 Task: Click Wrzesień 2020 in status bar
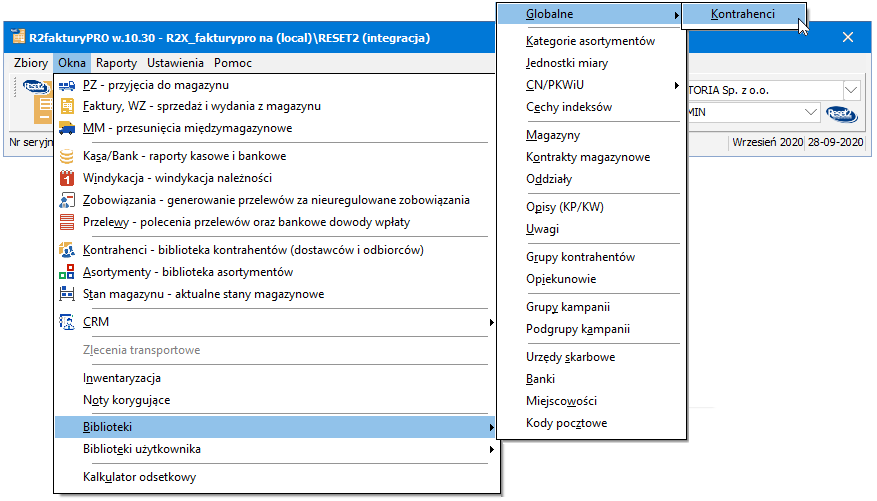pos(767,142)
